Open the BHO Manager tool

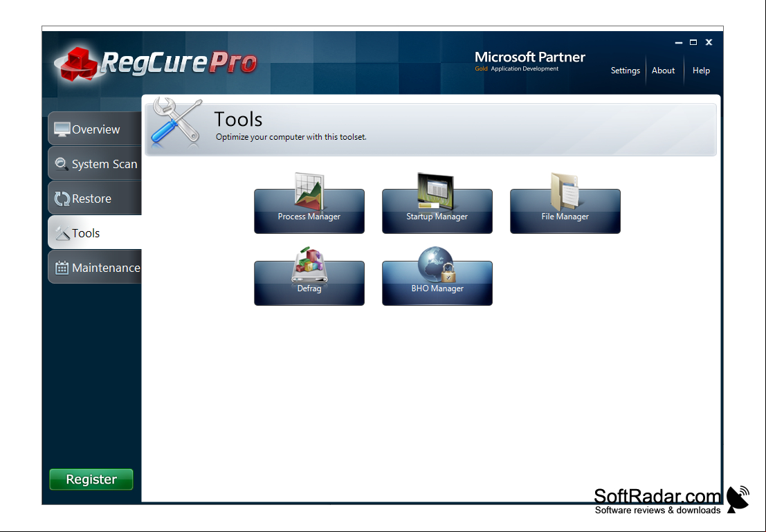tap(437, 283)
